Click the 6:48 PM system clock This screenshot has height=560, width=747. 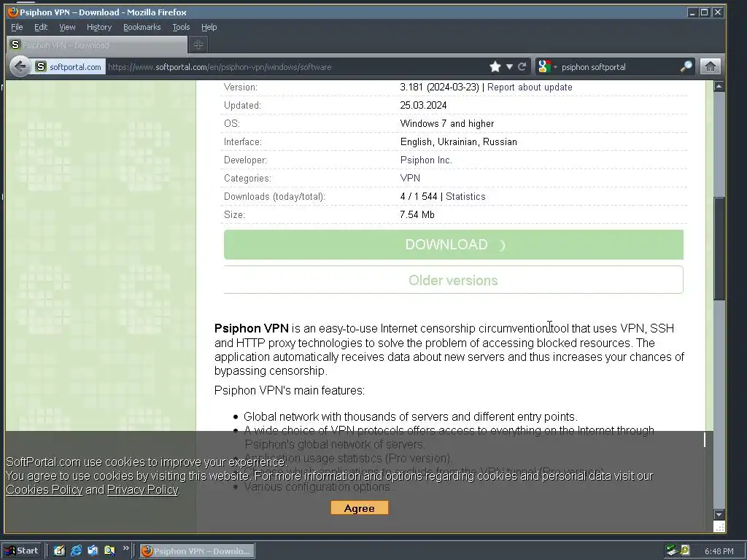coord(719,551)
